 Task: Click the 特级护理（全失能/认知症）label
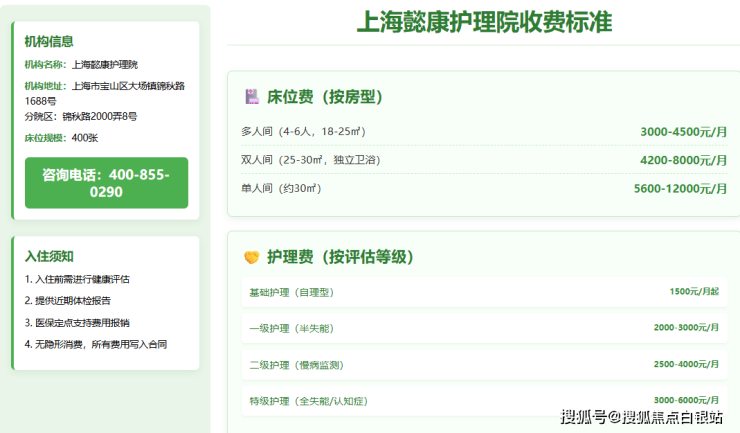(x=309, y=401)
